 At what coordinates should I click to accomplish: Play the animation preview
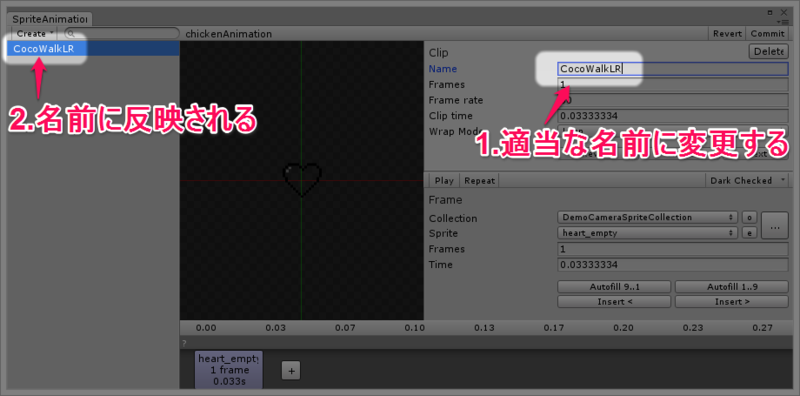tap(444, 181)
